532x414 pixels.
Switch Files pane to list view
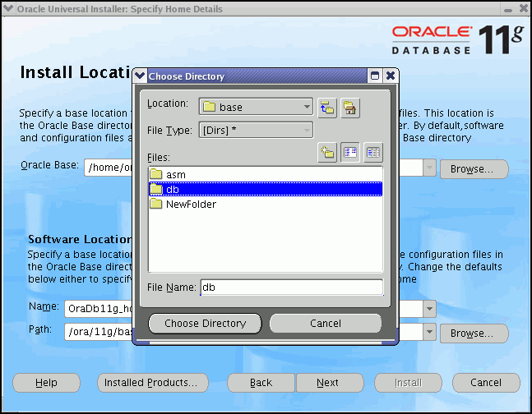coord(350,152)
